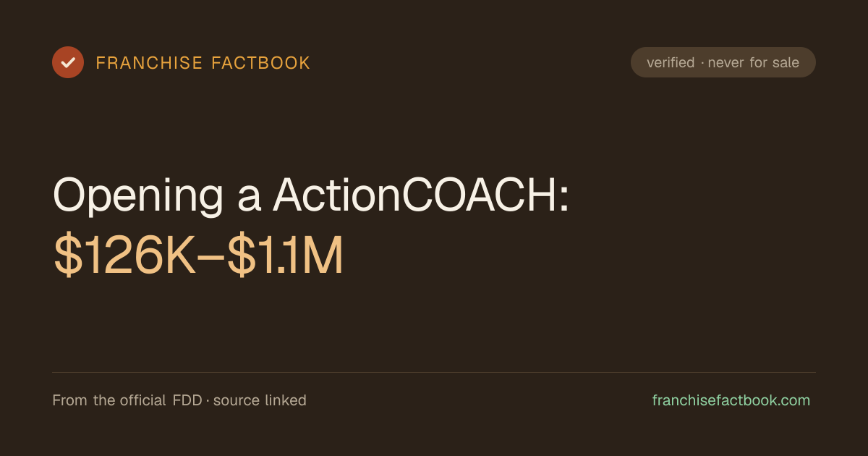This screenshot has width=868, height=456.
Task: Click the dot separator inside the badge
Action: point(702,64)
